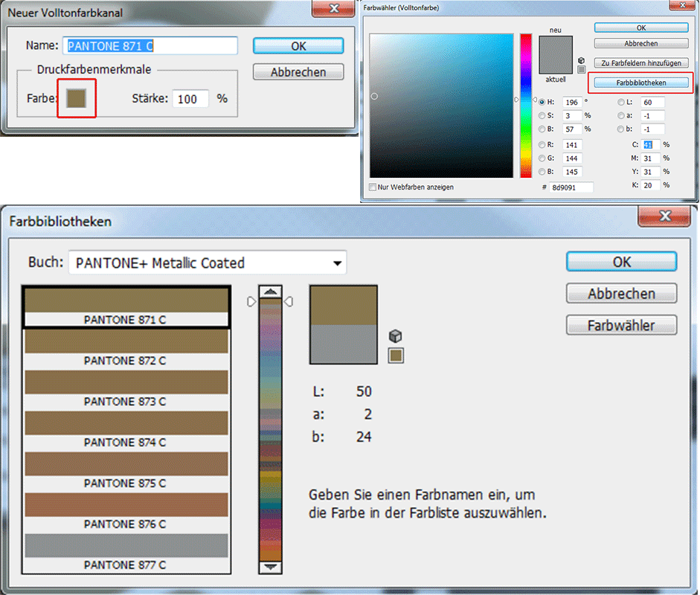Click the G value field 144
Screen dimensions: 700x595
coord(572,158)
